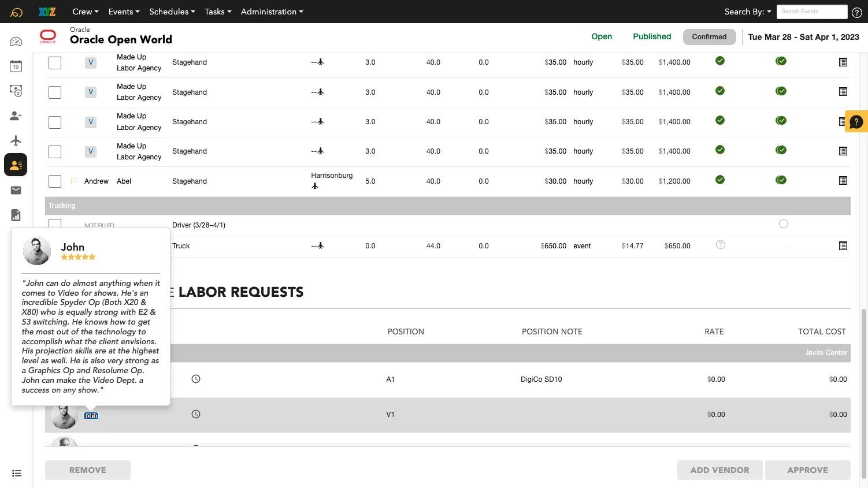Click the event date range Mar 28 - Apr 1

(x=804, y=37)
